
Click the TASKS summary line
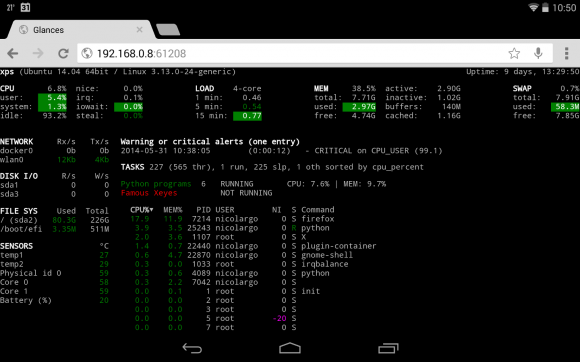[272, 167]
